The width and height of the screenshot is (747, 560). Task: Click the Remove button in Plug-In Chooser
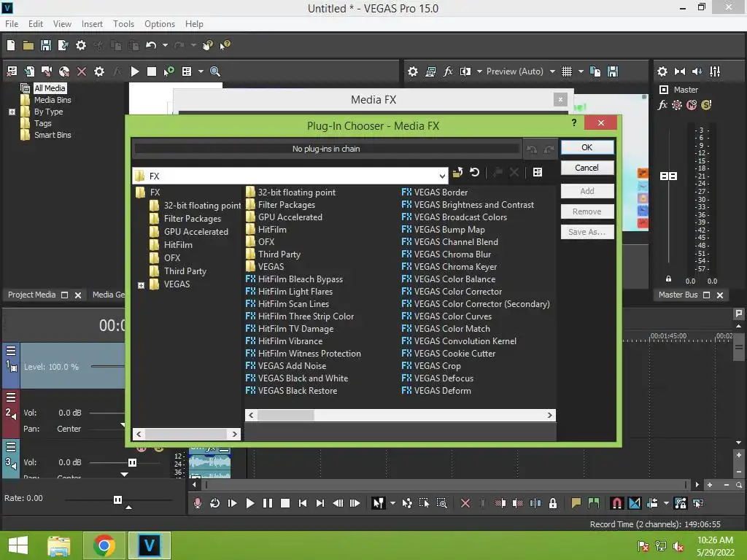587,211
